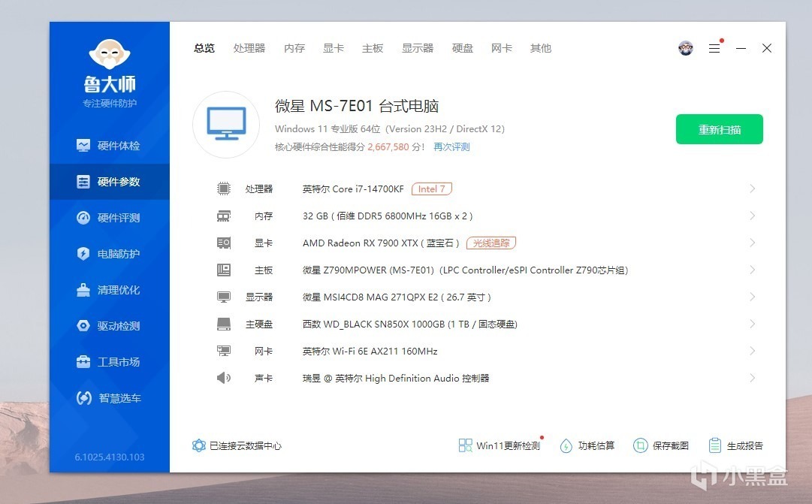
Task: Open the user avatar profile
Action: pyautogui.click(x=686, y=48)
